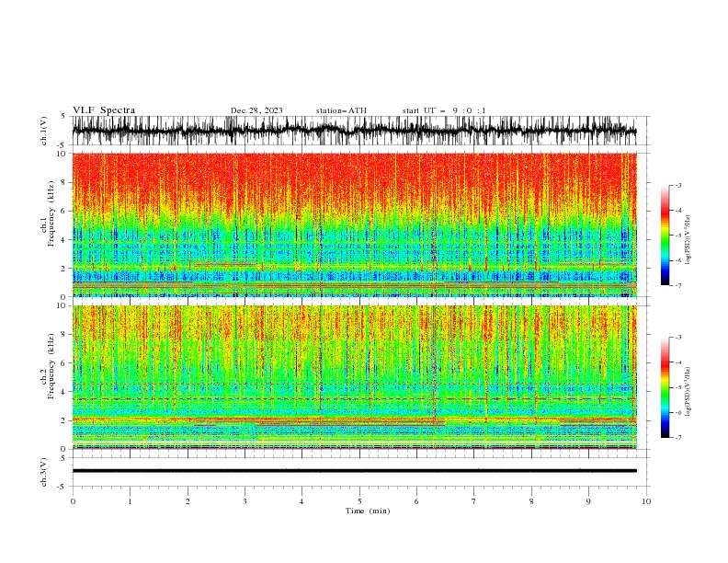
Task: Click the 'start UT = 9:0:1' label
Action: 444,110
